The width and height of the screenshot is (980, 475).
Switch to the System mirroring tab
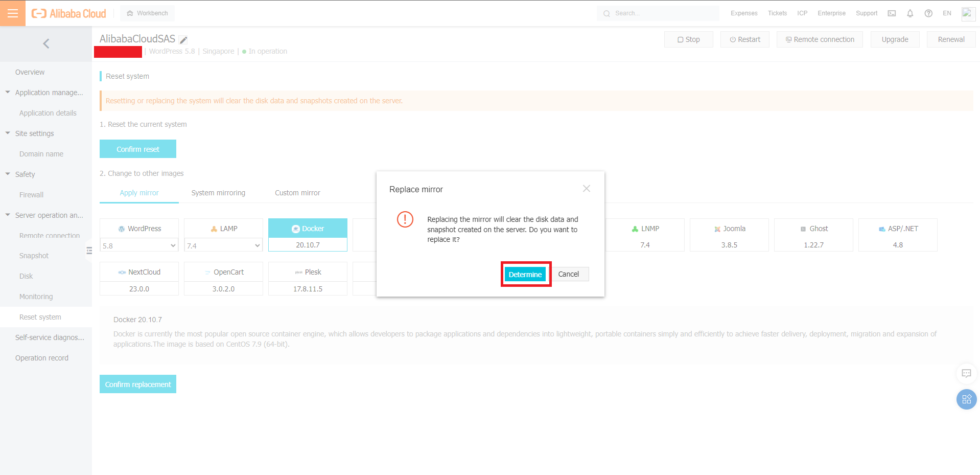(218, 193)
